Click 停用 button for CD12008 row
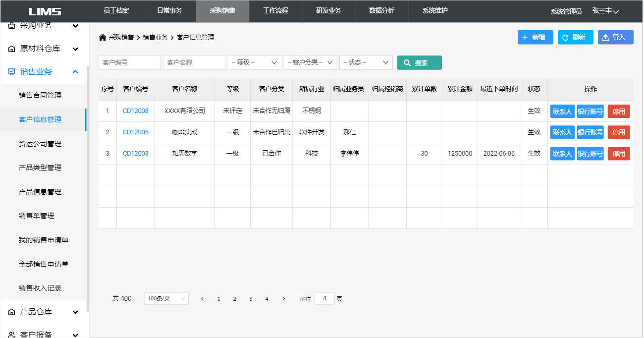This screenshot has height=338, width=644. coord(618,111)
